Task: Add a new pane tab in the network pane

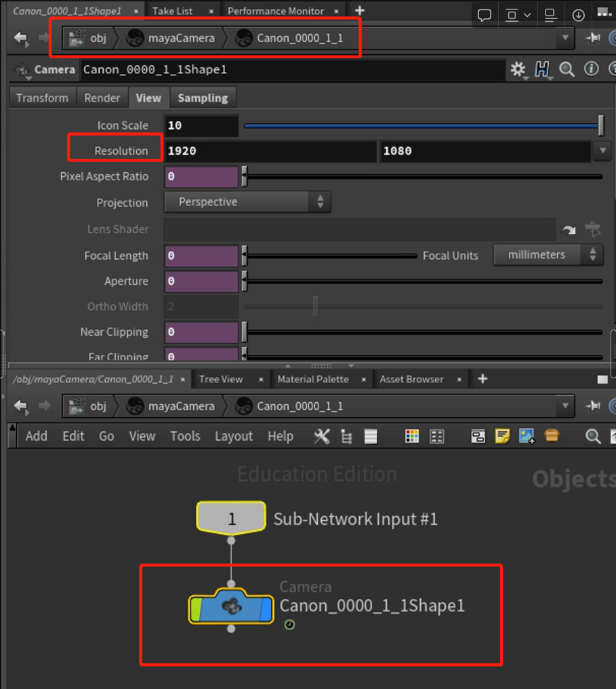Action: pyautogui.click(x=482, y=379)
